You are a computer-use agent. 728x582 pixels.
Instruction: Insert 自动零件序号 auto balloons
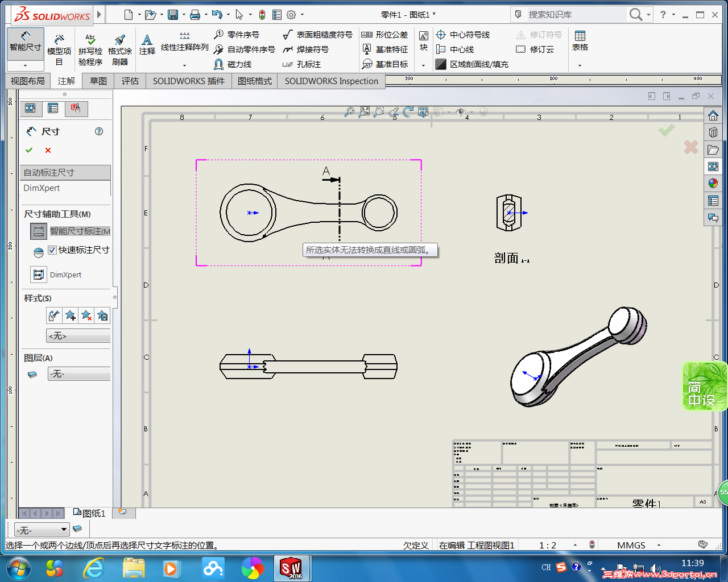pyautogui.click(x=245, y=49)
